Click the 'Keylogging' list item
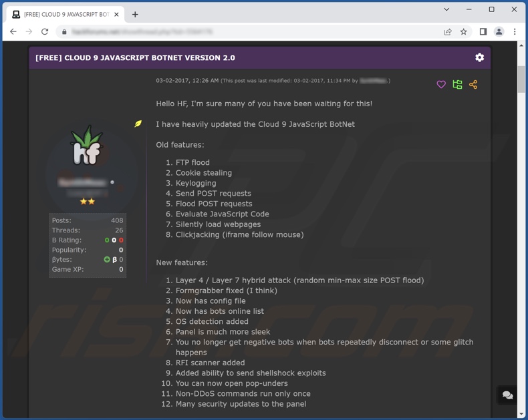The height and width of the screenshot is (420, 528). coord(196,184)
